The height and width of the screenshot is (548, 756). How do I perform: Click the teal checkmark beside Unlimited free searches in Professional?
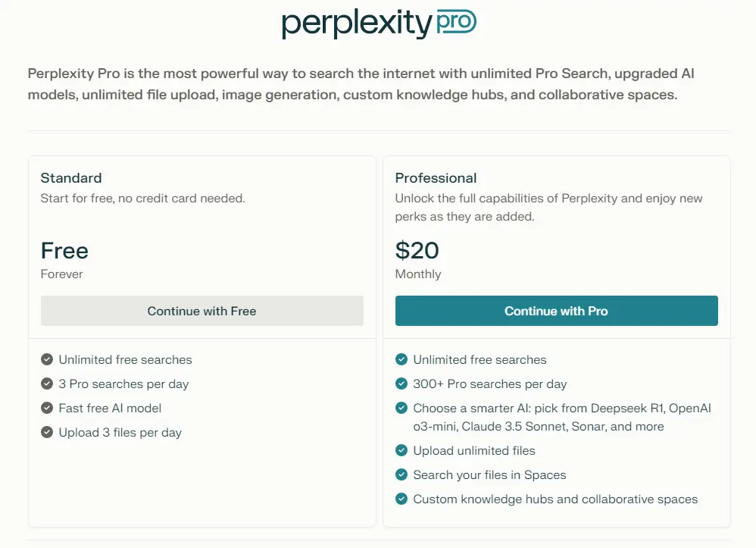pos(401,360)
